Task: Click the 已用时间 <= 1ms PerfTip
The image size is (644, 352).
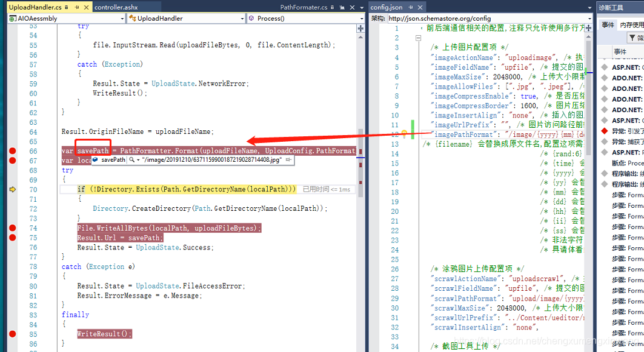Action: [327, 190]
